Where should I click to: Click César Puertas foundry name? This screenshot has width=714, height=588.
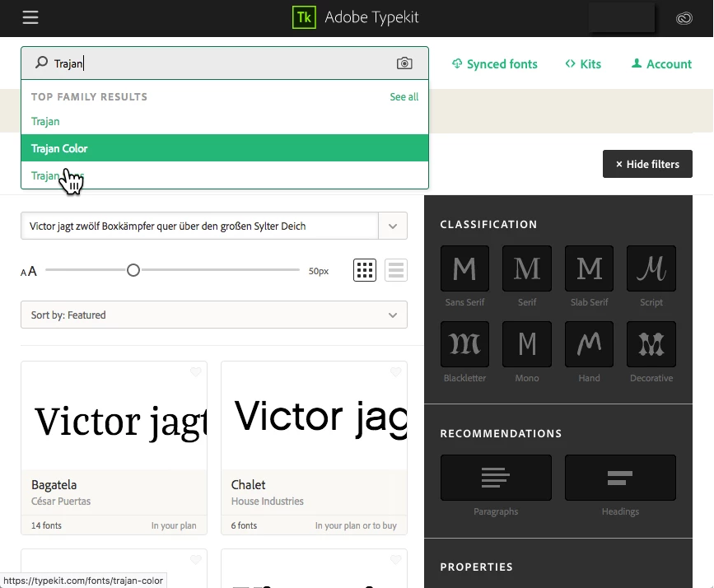point(61,501)
